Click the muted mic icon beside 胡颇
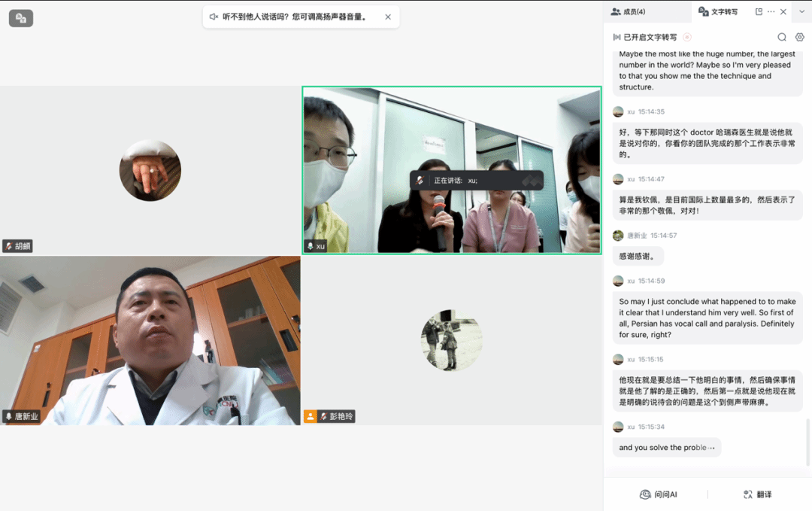812x511 pixels. 9,246
